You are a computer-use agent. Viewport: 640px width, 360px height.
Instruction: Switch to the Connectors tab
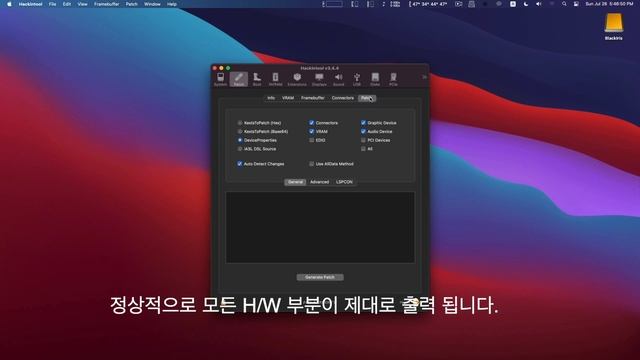pyautogui.click(x=343, y=98)
